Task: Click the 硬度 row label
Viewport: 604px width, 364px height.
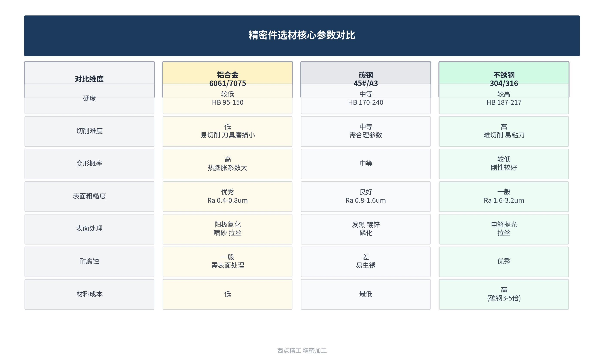Action: tap(89, 99)
